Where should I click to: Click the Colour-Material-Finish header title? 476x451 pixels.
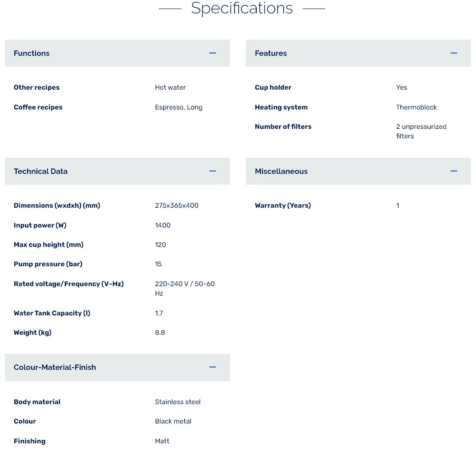point(54,367)
